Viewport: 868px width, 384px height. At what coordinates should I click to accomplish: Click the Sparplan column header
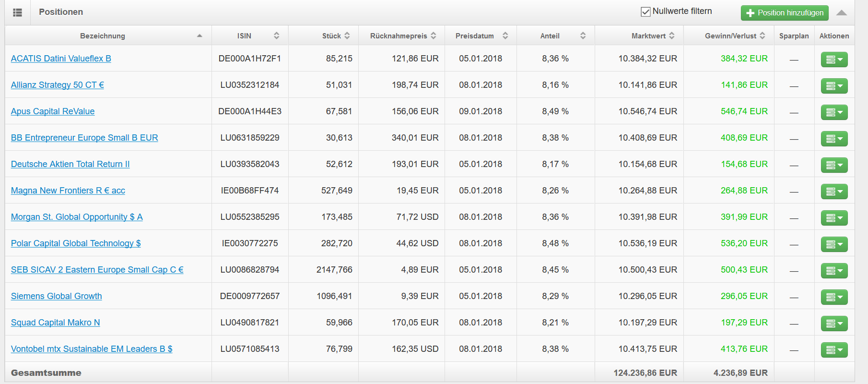tap(794, 36)
